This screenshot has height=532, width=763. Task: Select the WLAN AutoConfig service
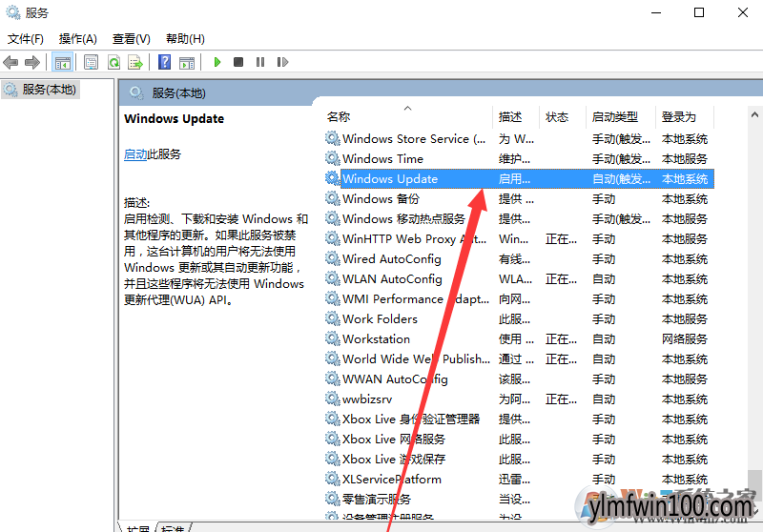519,279
